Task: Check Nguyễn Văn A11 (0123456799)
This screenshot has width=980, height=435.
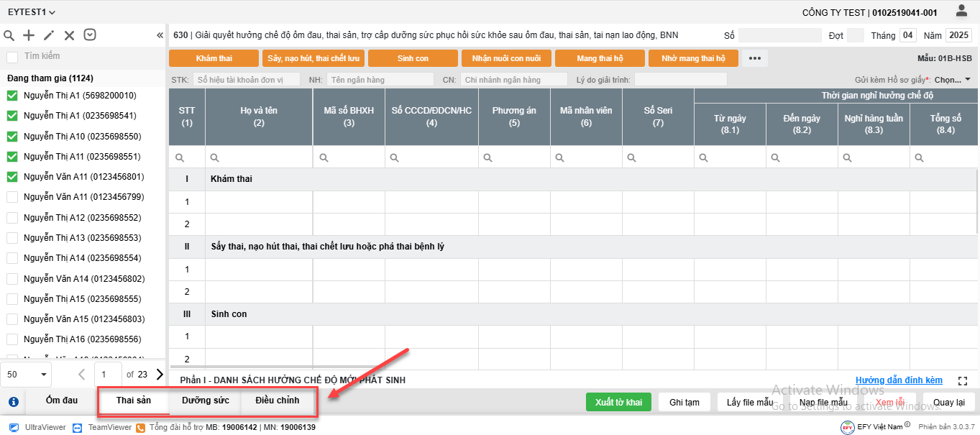Action: click(12, 197)
